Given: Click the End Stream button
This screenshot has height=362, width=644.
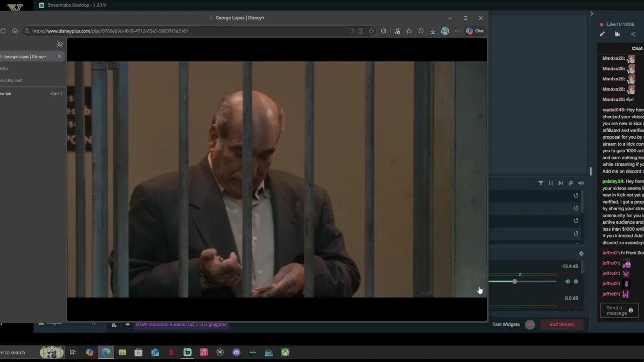Looking at the screenshot, I should (x=562, y=324).
